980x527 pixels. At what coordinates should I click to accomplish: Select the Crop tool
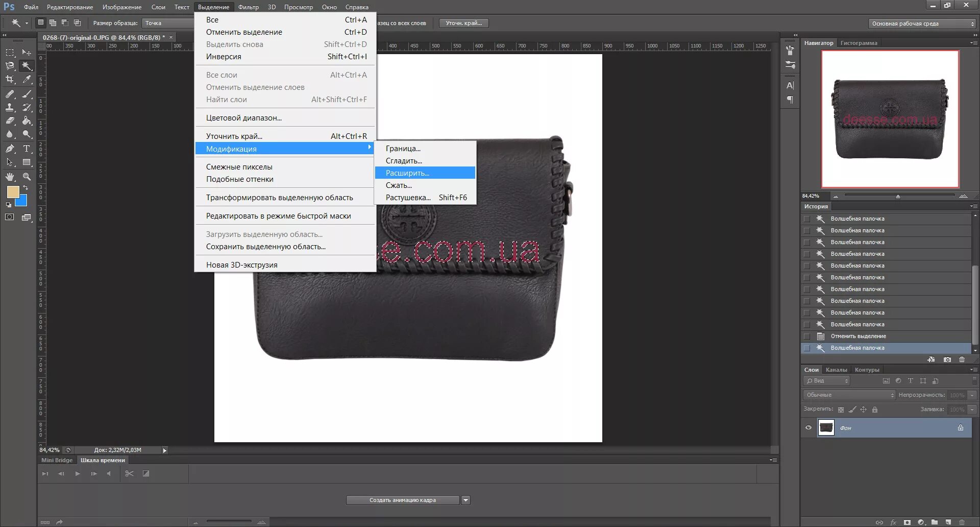(x=10, y=79)
